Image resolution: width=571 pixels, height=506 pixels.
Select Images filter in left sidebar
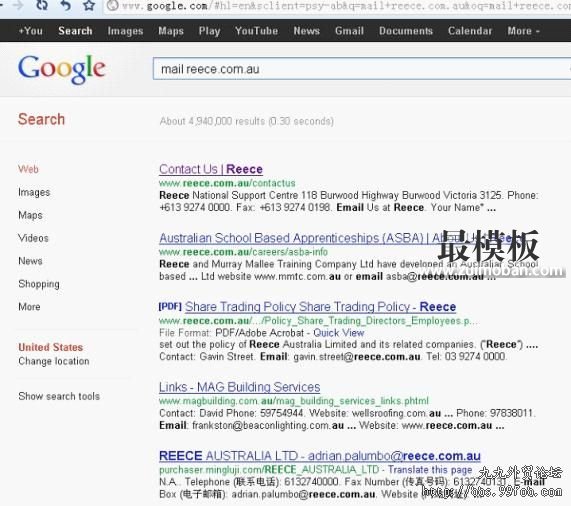(34, 192)
